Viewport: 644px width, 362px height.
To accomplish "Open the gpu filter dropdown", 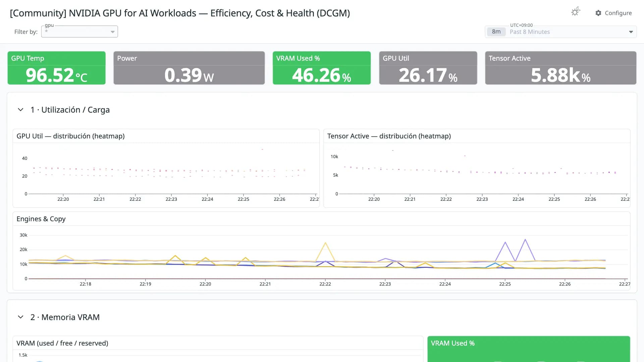I will (79, 32).
